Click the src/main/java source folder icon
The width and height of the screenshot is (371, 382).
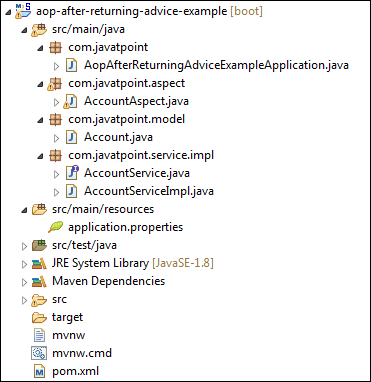click(x=39, y=29)
